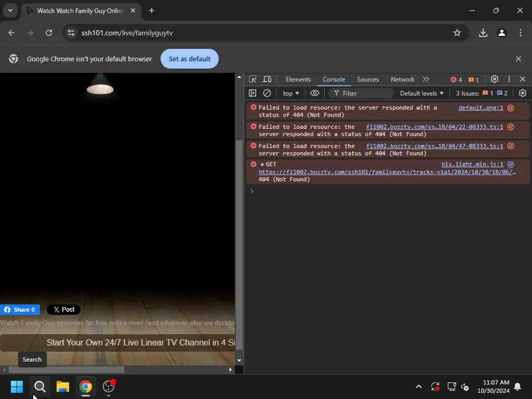Open the 47-08333.ts:1 source link

(434, 146)
